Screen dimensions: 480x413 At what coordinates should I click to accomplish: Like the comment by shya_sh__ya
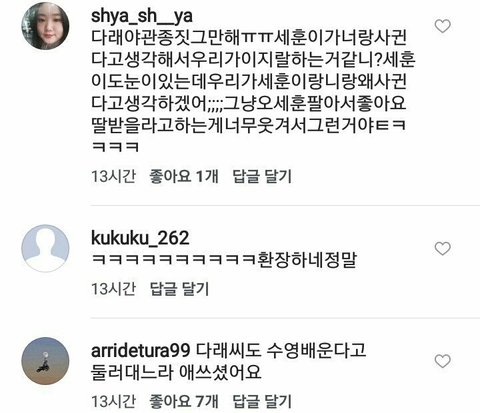point(443,26)
